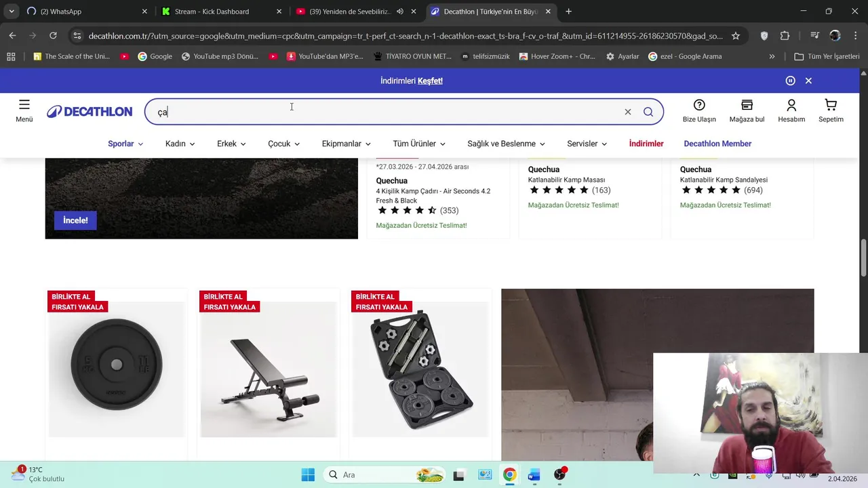868x488 pixels.
Task: Open the Chrome three-dot menu
Action: click(x=855, y=35)
